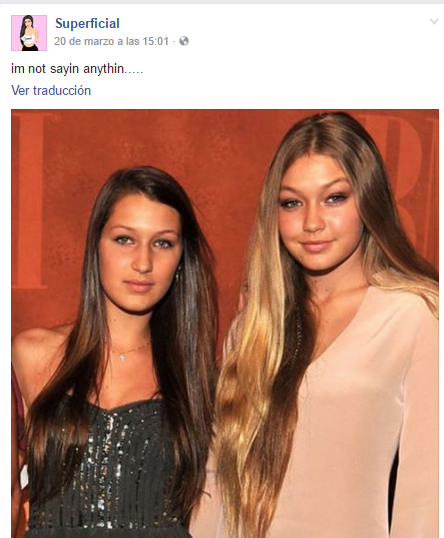Image resolution: width=444 pixels, height=538 pixels.
Task: Open the post timestamp 20 de marzo
Action: click(111, 41)
